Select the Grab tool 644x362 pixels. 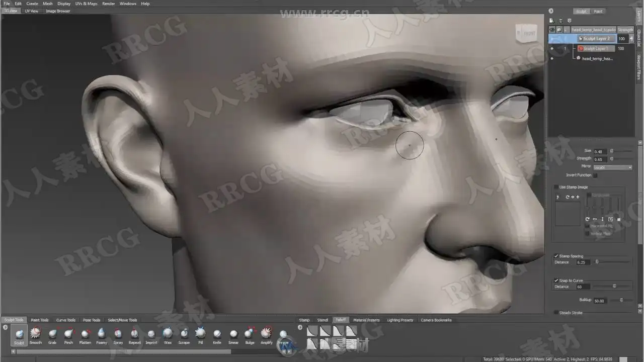pos(52,335)
